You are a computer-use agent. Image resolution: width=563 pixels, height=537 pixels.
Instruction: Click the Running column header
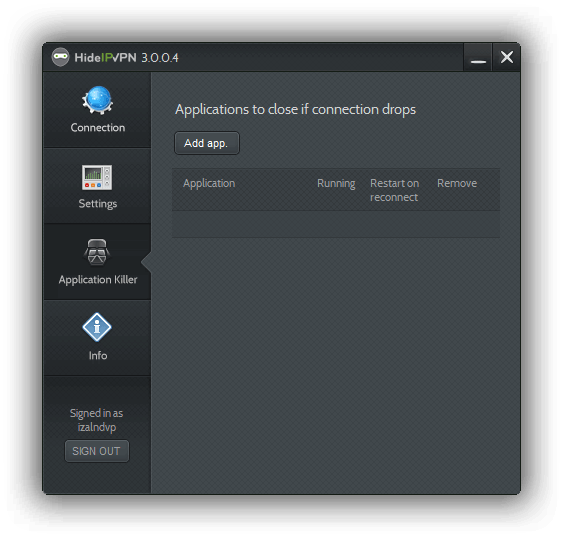coord(336,183)
